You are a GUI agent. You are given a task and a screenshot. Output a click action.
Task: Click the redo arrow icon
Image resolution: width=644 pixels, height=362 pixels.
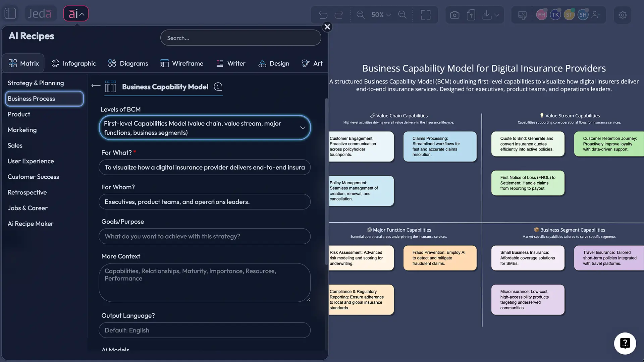339,15
